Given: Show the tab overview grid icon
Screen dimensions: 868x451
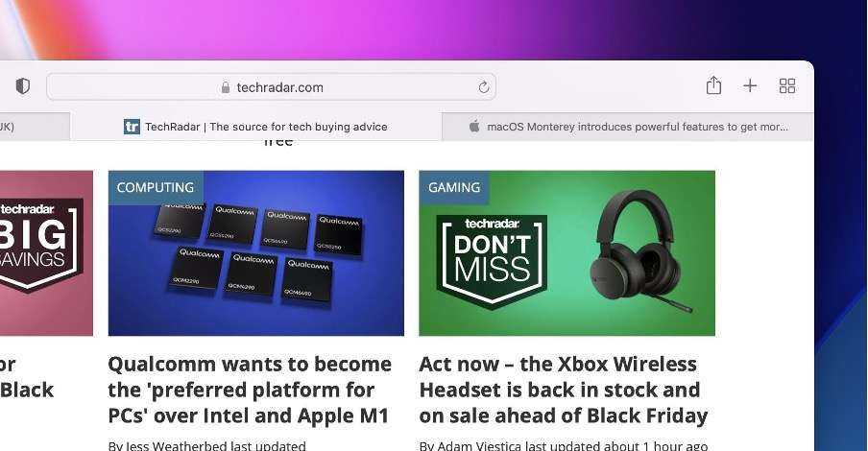Looking at the screenshot, I should click(x=786, y=85).
